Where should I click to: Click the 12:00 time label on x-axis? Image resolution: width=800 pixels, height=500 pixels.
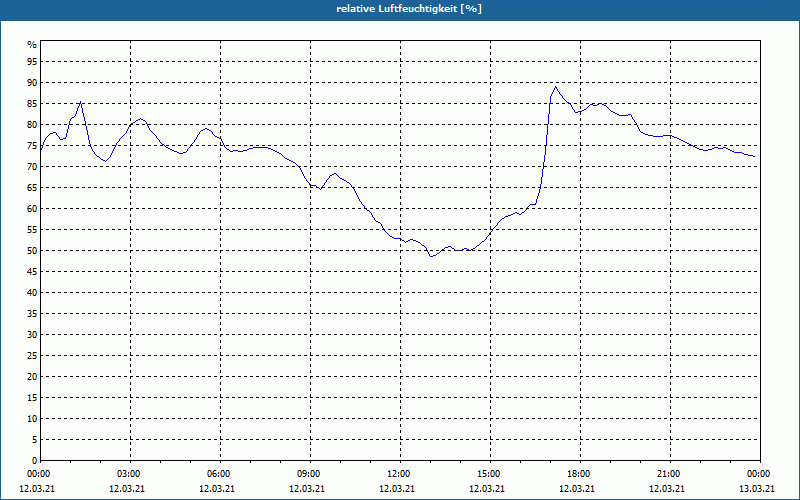(x=400, y=474)
